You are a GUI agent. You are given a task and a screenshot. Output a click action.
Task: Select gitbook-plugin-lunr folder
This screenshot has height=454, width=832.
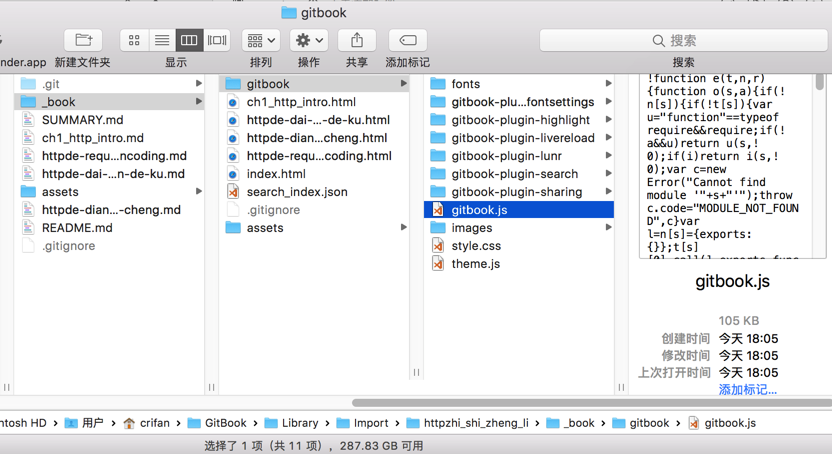tap(519, 156)
